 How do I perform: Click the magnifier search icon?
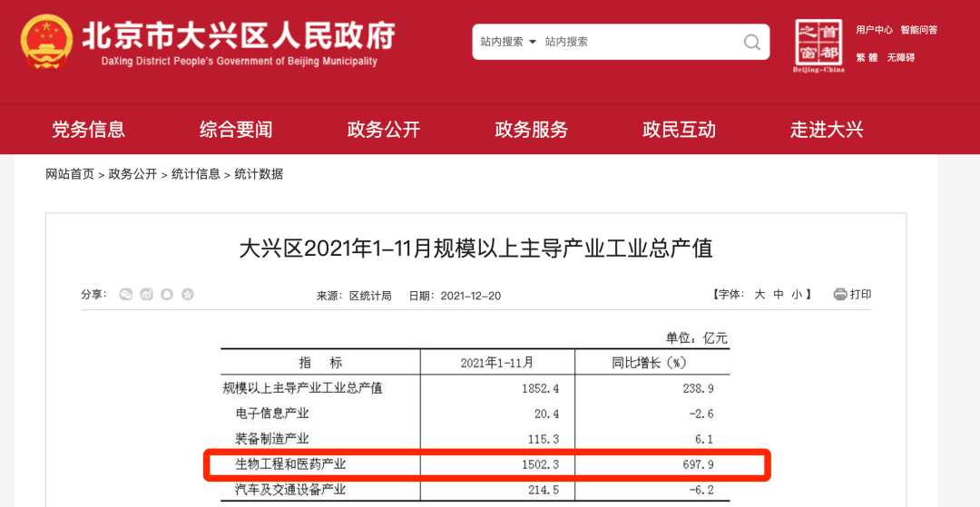click(751, 42)
